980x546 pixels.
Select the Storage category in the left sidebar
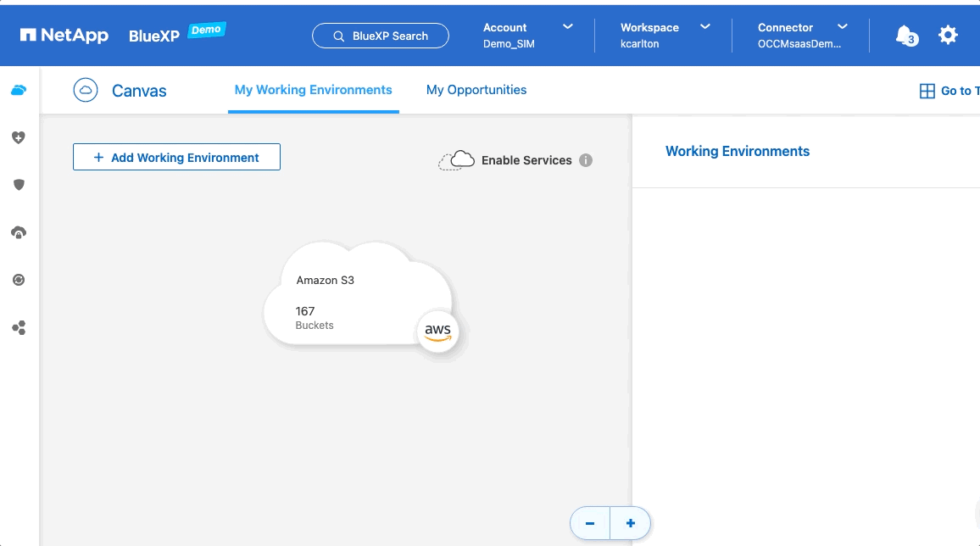click(x=19, y=89)
